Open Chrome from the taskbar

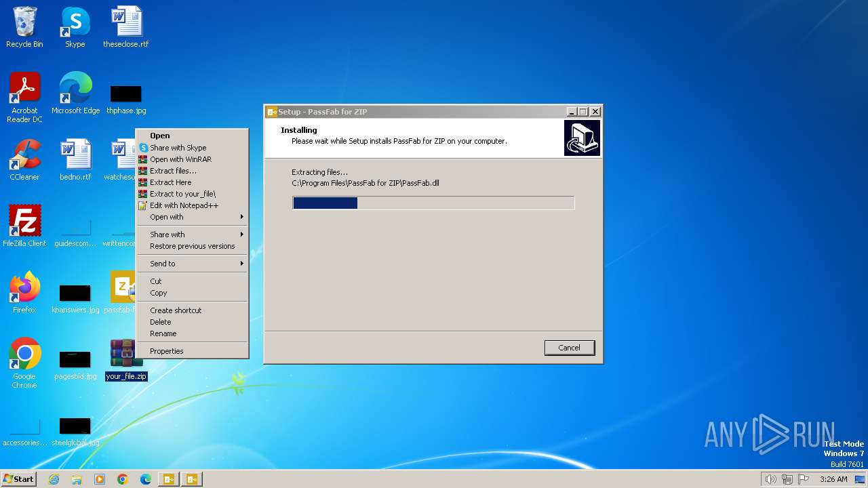pyautogui.click(x=123, y=479)
